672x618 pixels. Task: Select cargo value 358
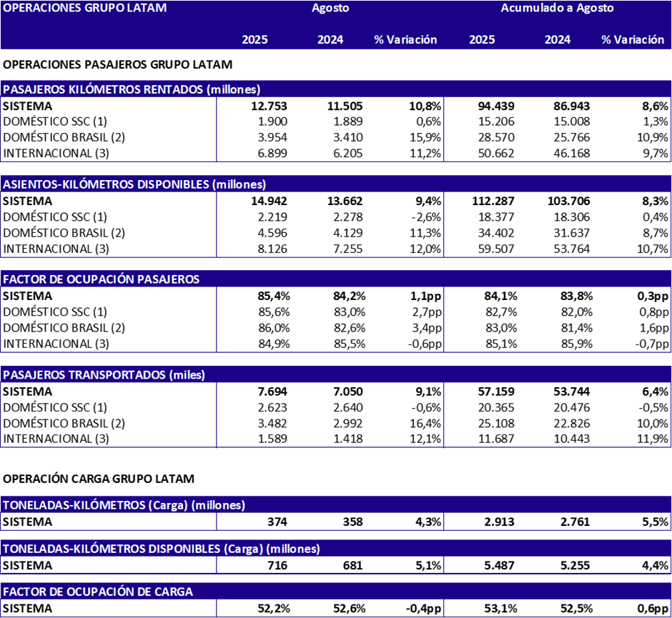(352, 522)
